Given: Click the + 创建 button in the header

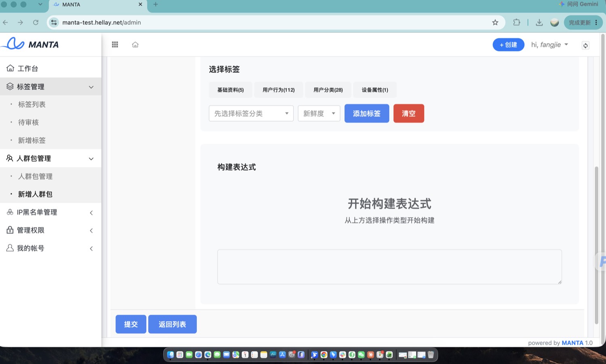Looking at the screenshot, I should pyautogui.click(x=508, y=45).
